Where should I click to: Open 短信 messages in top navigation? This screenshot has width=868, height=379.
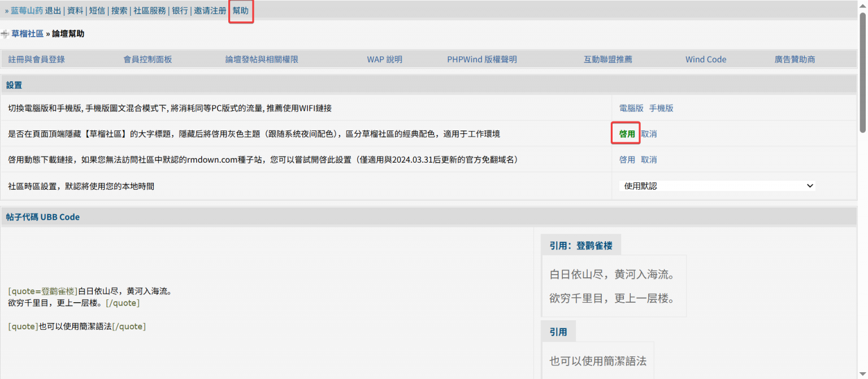click(97, 11)
